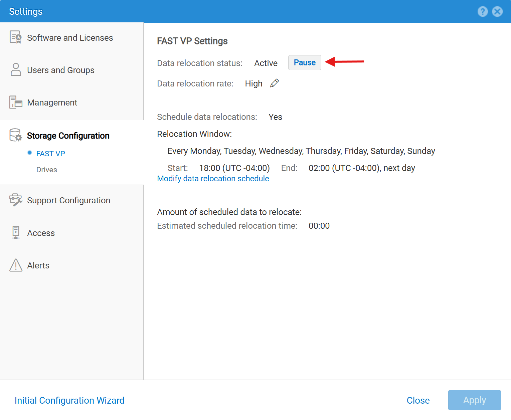Apply the FAST VP settings changes
Viewport: 511px width, 420px height.
coord(474,400)
